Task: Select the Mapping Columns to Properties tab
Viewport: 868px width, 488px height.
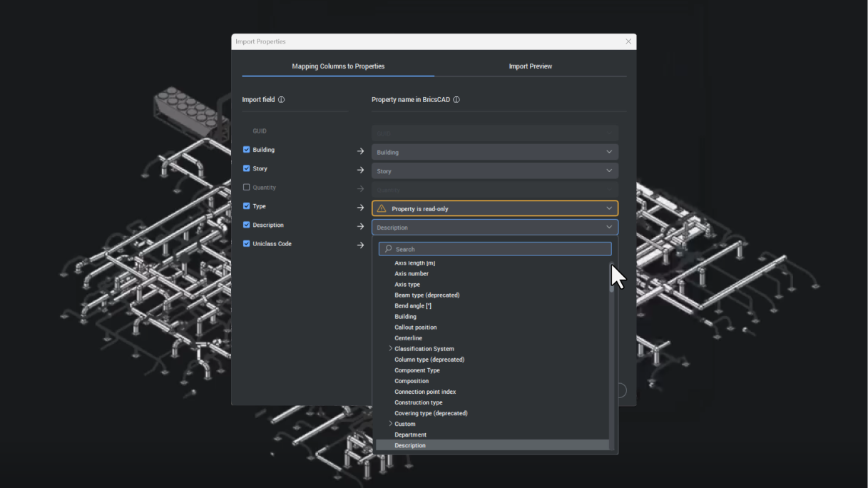Action: (338, 66)
